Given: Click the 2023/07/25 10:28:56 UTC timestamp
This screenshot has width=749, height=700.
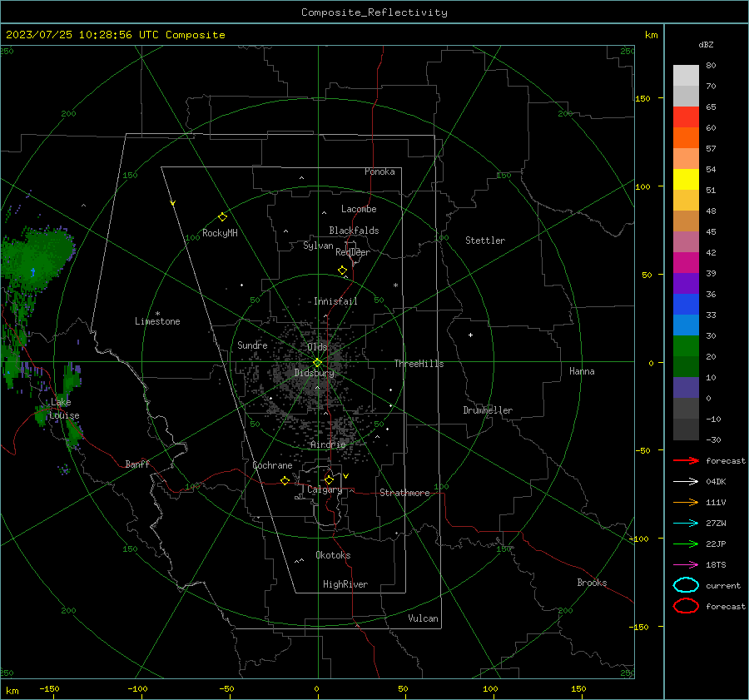Looking at the screenshot, I should 82,34.
